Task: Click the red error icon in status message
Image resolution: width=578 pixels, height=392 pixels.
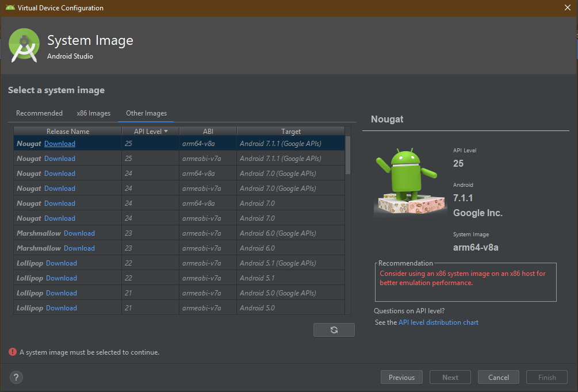Action: pyautogui.click(x=12, y=352)
